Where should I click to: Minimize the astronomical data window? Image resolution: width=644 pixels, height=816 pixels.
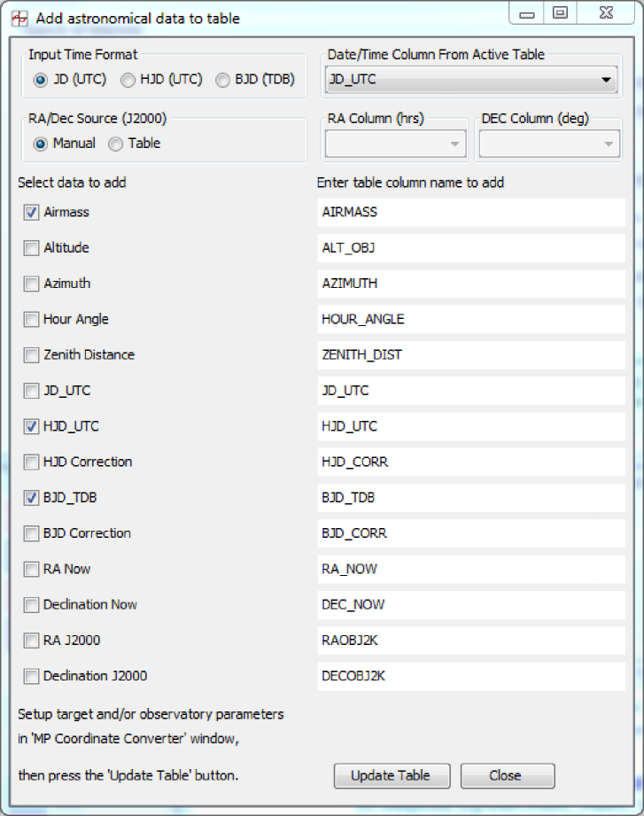pos(528,14)
